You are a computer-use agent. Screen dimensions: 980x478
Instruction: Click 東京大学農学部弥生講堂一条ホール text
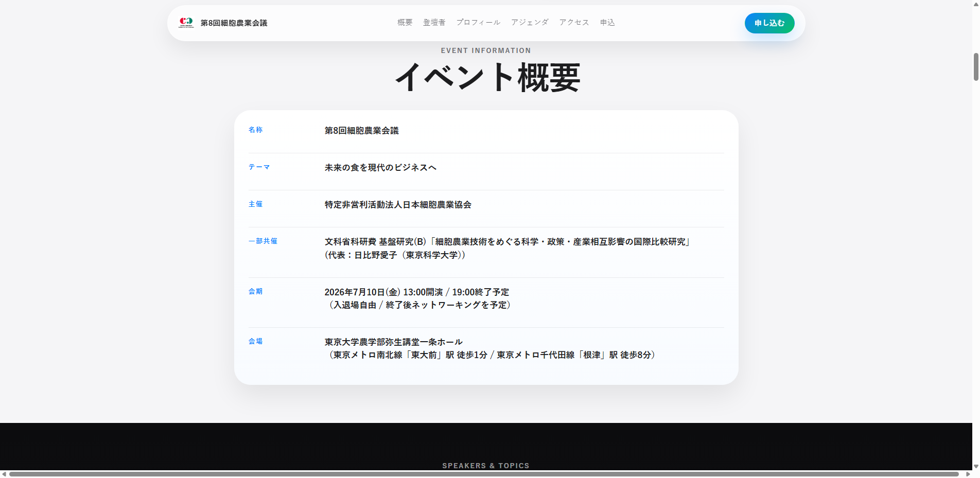click(393, 342)
